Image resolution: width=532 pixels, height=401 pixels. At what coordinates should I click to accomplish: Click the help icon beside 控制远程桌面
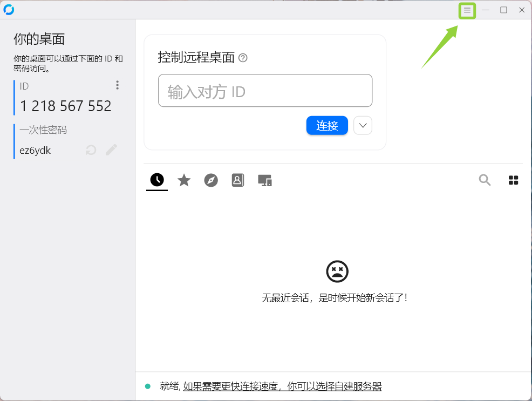(243, 58)
